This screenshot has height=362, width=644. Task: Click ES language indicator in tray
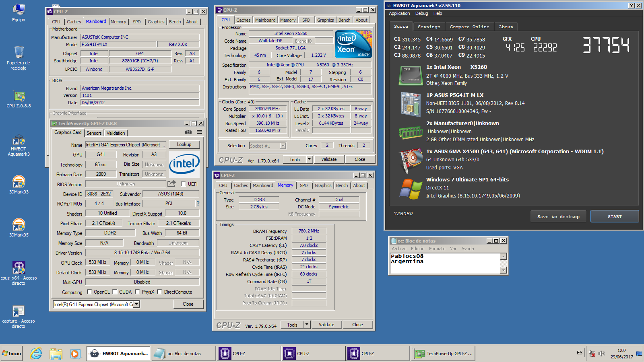(x=579, y=353)
